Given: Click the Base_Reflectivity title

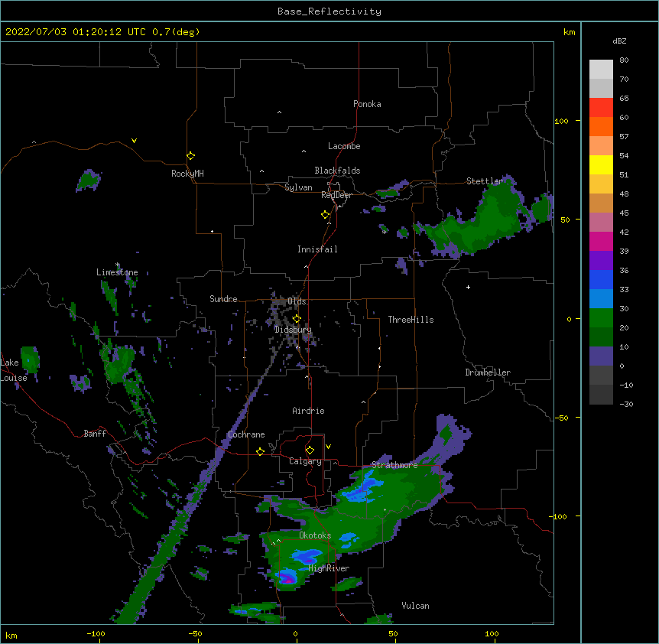Looking at the screenshot, I should [x=329, y=11].
